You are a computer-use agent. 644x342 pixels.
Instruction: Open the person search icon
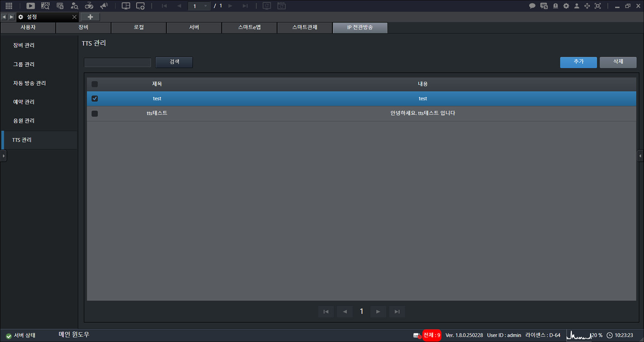pyautogui.click(x=75, y=6)
